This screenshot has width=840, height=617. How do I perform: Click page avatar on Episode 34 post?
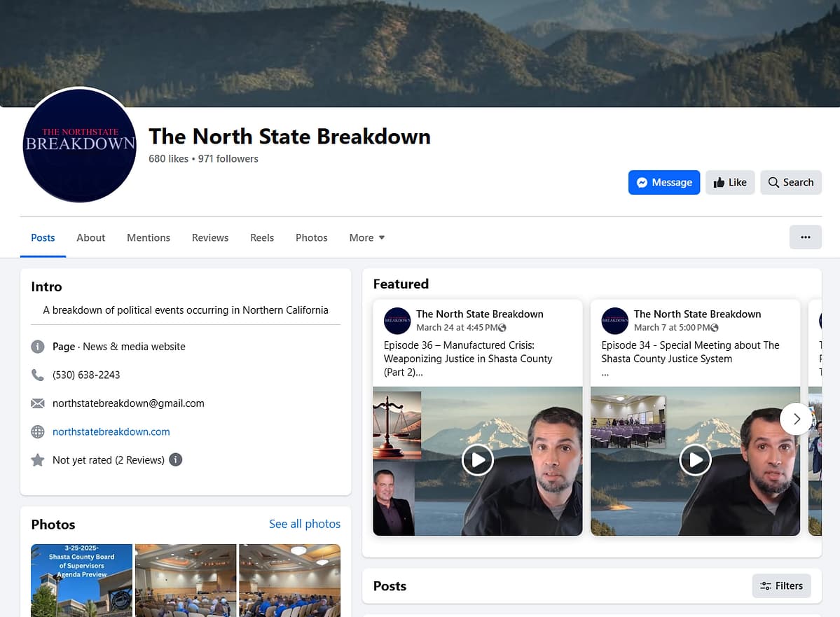point(614,320)
